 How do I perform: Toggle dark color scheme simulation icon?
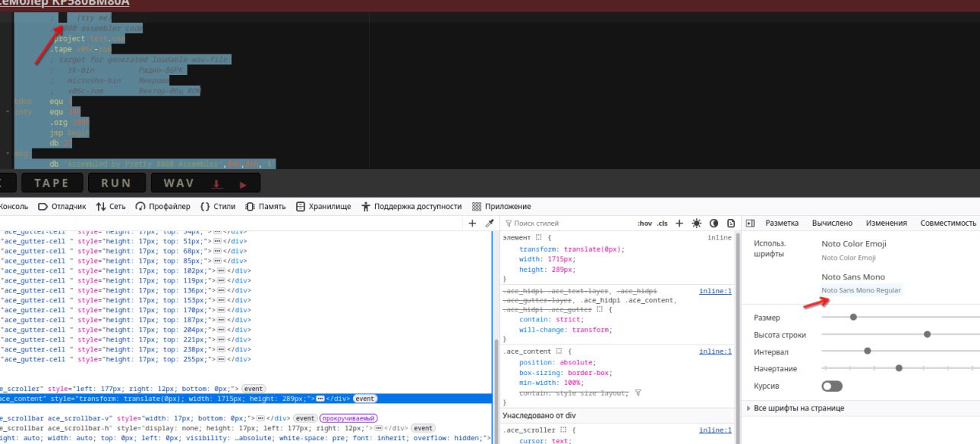click(x=714, y=224)
